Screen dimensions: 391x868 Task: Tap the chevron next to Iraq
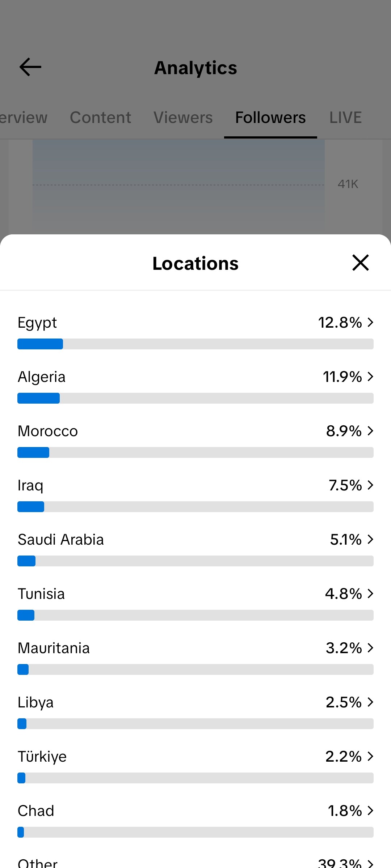[370, 485]
